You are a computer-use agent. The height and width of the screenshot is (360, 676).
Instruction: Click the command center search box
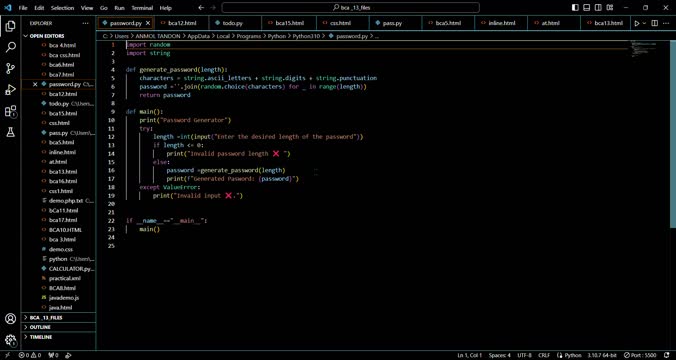(x=351, y=8)
